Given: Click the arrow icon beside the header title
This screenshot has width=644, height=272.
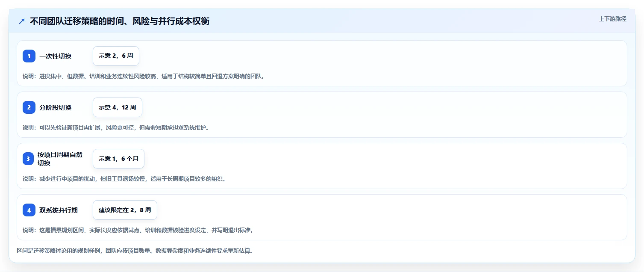Looking at the screenshot, I should 22,21.
